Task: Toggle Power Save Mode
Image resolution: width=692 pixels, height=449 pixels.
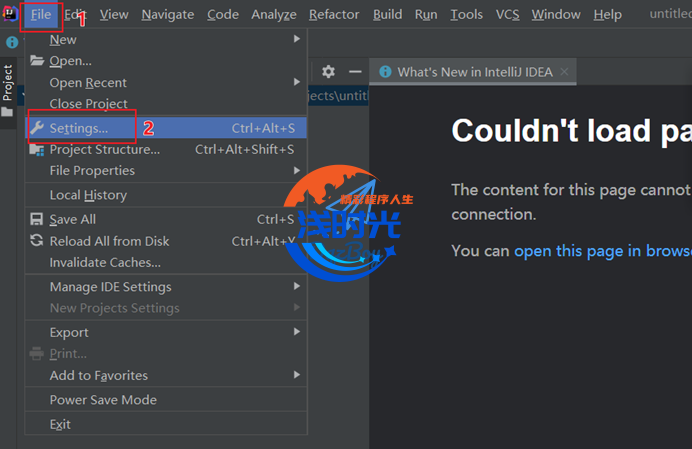Action: point(103,400)
